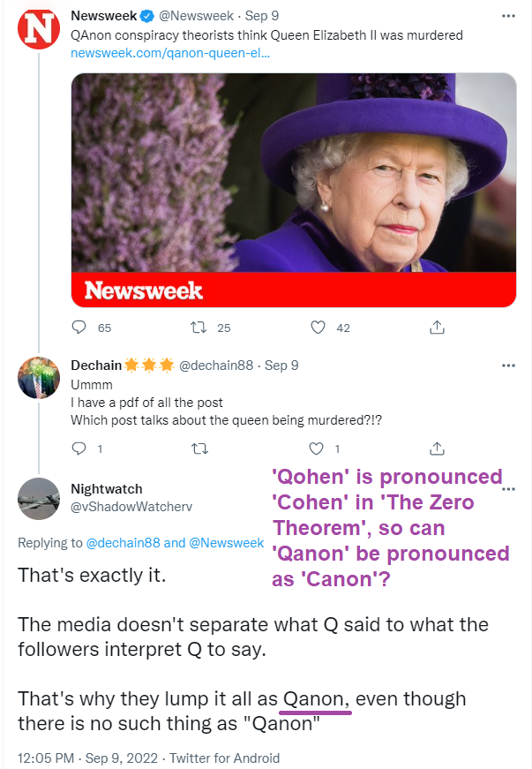The image size is (532, 769).
Task: Share Dechain's tweet
Action: click(436, 449)
